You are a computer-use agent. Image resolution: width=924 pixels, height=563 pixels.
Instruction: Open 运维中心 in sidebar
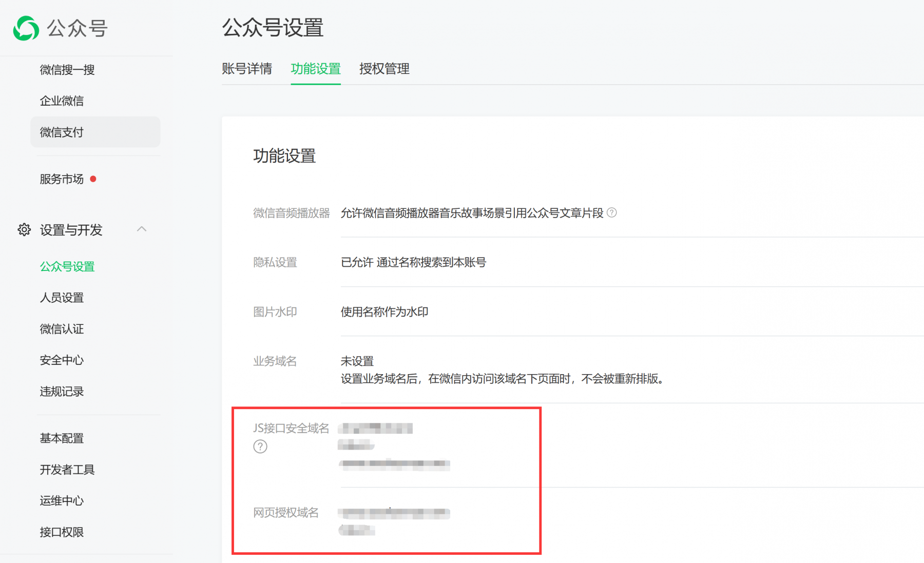tap(62, 501)
